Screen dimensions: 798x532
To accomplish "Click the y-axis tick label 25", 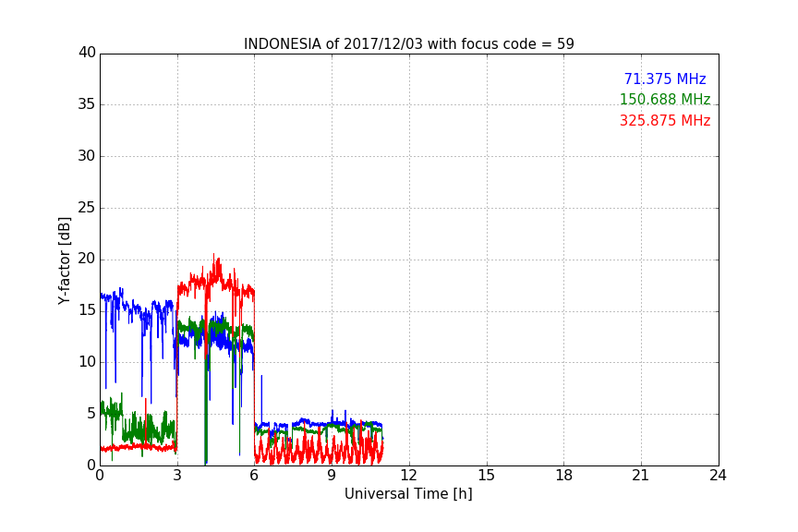I will [87, 208].
